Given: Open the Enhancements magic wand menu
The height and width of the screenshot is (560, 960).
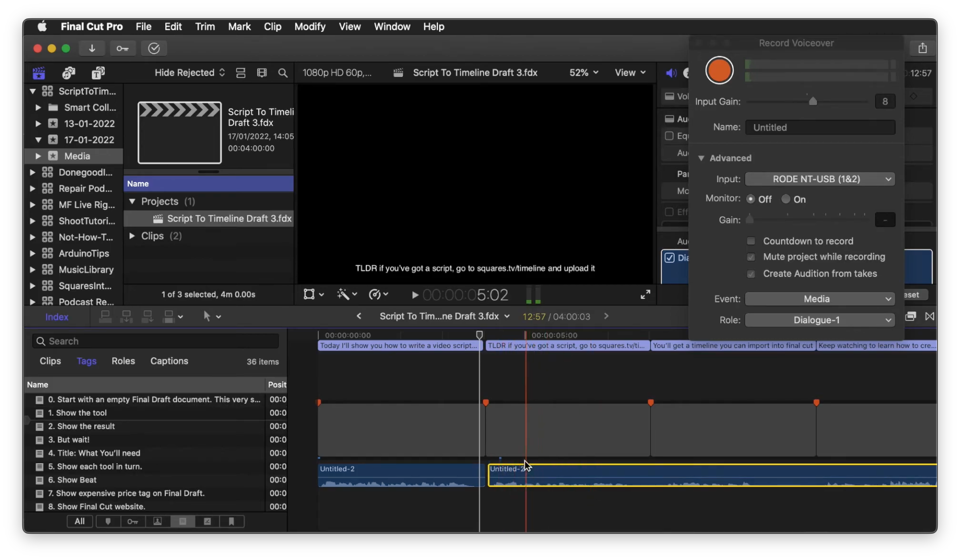Looking at the screenshot, I should coord(347,294).
